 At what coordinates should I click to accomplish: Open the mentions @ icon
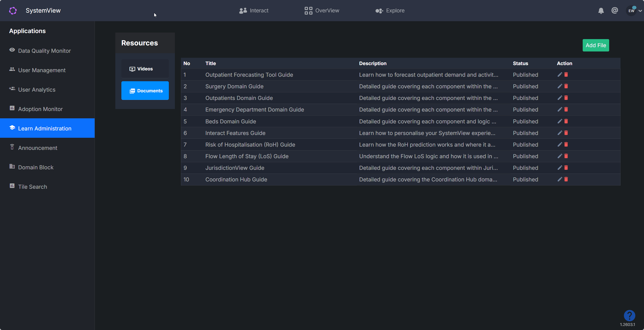pyautogui.click(x=615, y=10)
